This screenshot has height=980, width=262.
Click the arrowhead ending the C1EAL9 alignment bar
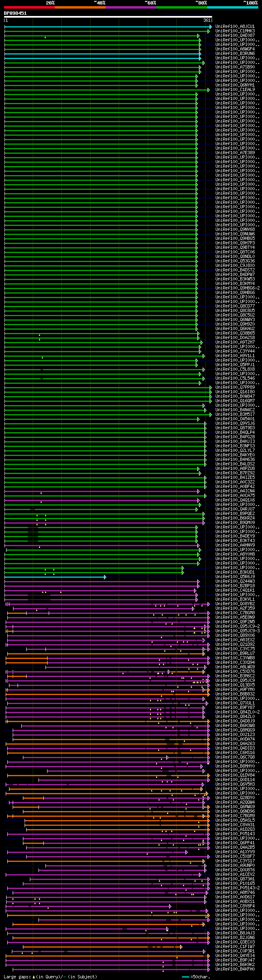click(208, 90)
